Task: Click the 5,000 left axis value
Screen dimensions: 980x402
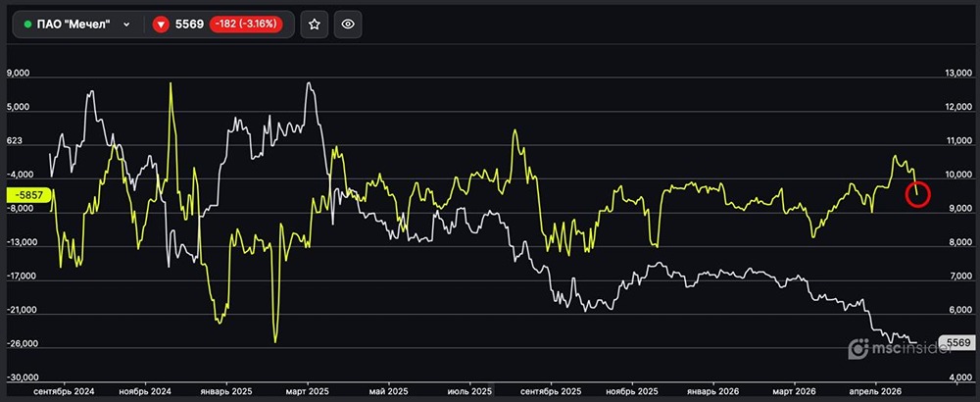Action: [18, 108]
